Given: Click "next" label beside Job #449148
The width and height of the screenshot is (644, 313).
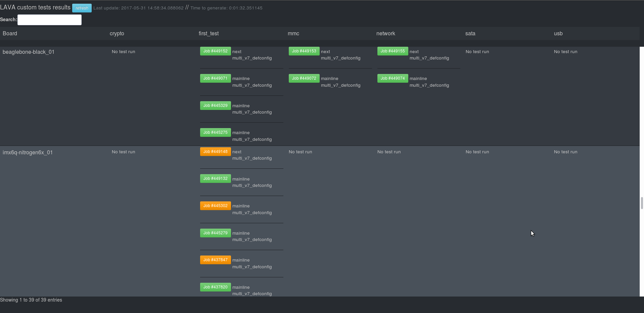Looking at the screenshot, I should coord(237,152).
